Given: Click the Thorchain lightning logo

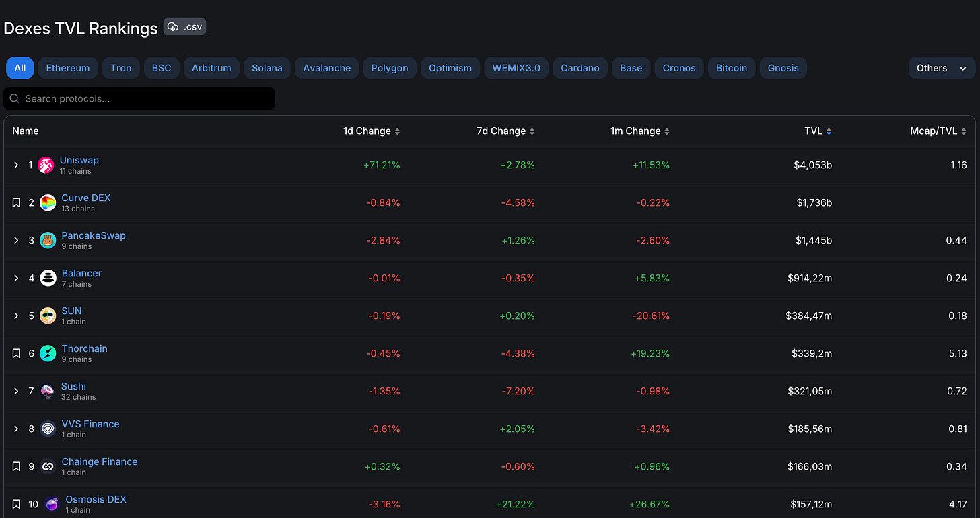Looking at the screenshot, I should pos(48,353).
